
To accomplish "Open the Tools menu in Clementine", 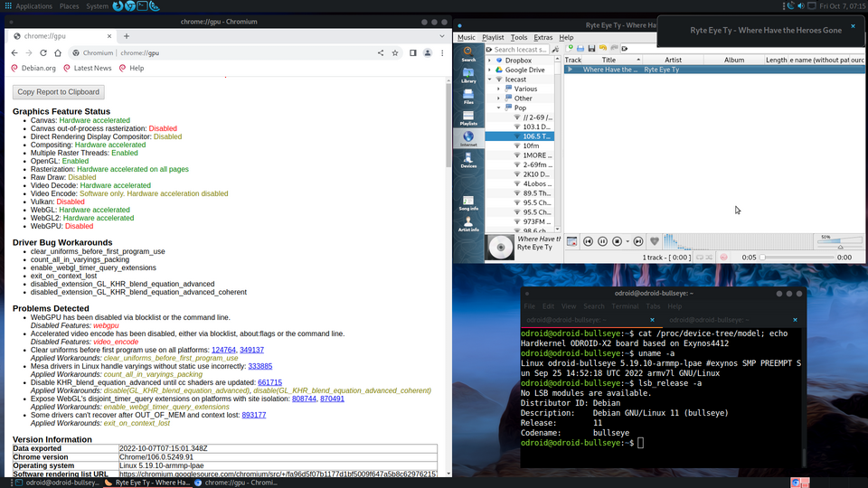I will tap(519, 38).
